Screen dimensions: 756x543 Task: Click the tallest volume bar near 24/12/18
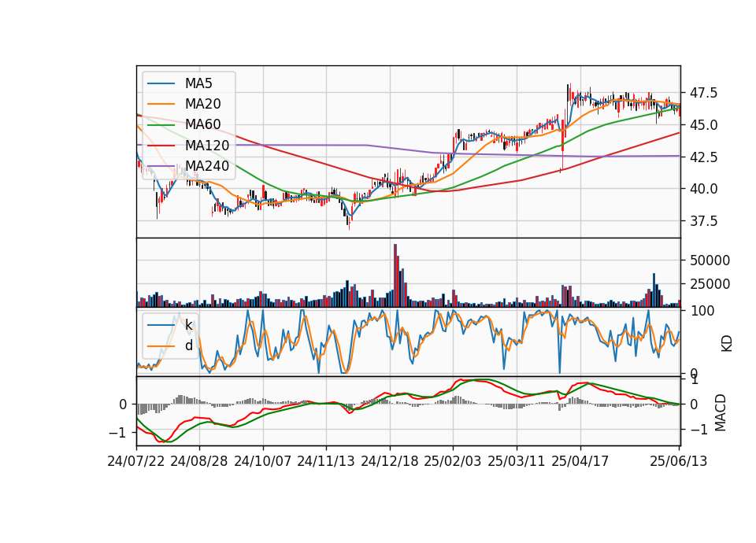click(395, 275)
